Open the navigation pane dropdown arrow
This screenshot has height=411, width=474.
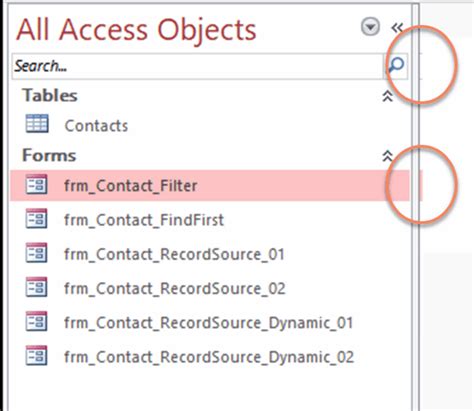[370, 27]
